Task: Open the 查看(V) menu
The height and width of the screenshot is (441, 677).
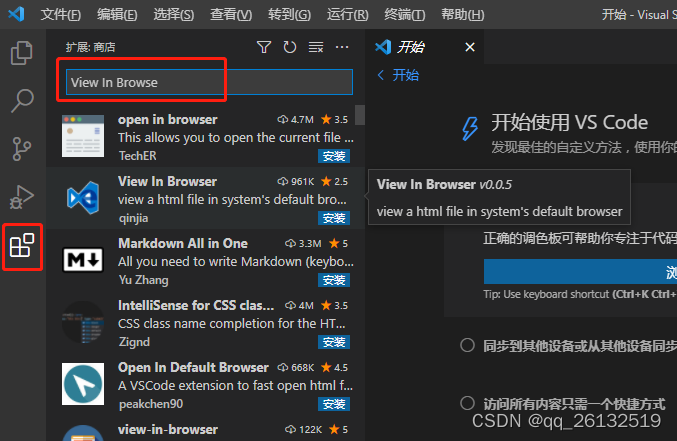Action: 231,15
